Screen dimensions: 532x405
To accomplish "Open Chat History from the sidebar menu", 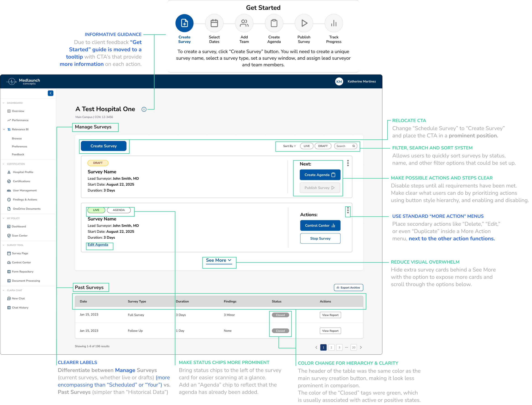I will [20, 307].
